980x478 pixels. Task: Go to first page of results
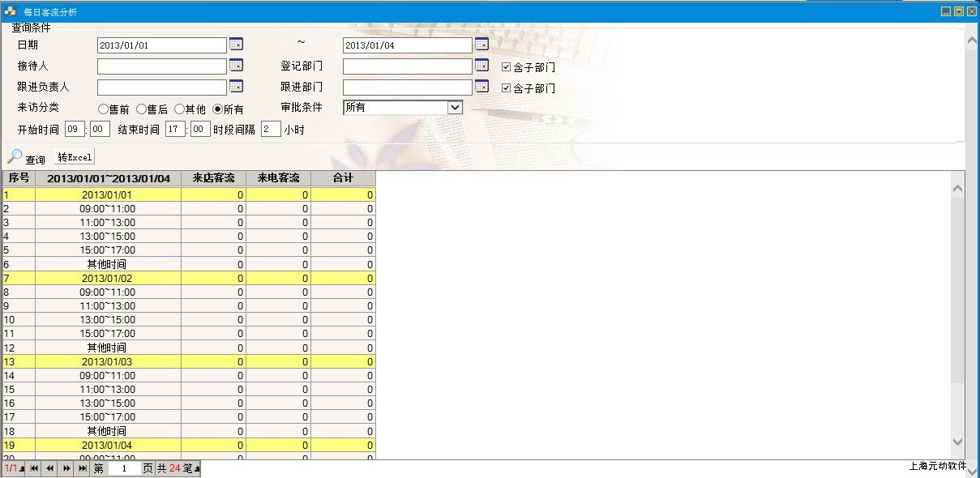coord(35,468)
